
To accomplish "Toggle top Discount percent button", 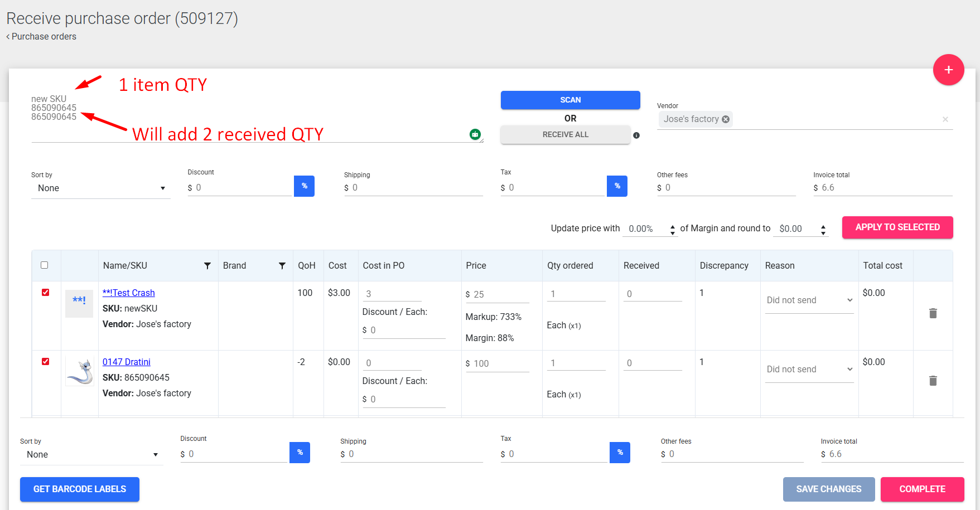I will click(304, 186).
